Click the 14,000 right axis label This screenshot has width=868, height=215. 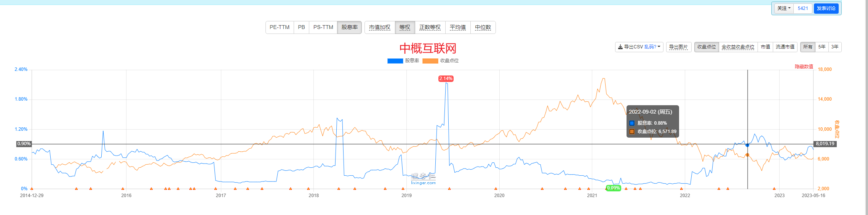pos(825,99)
